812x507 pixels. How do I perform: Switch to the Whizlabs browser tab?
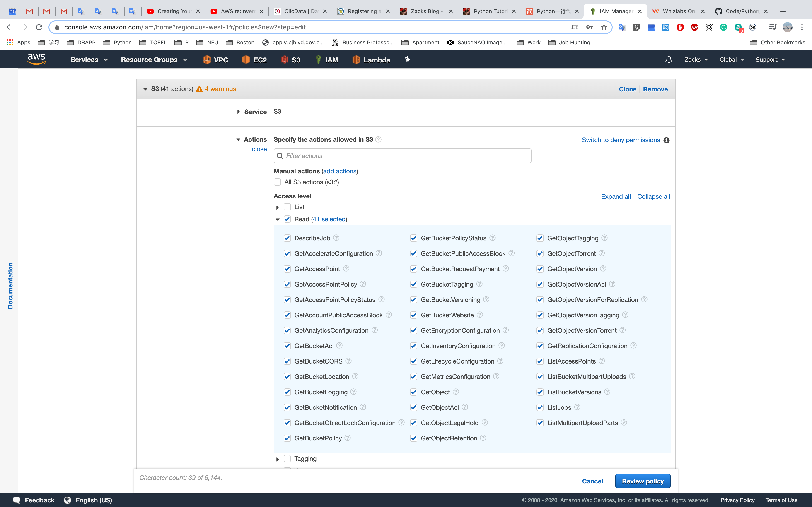pyautogui.click(x=678, y=11)
